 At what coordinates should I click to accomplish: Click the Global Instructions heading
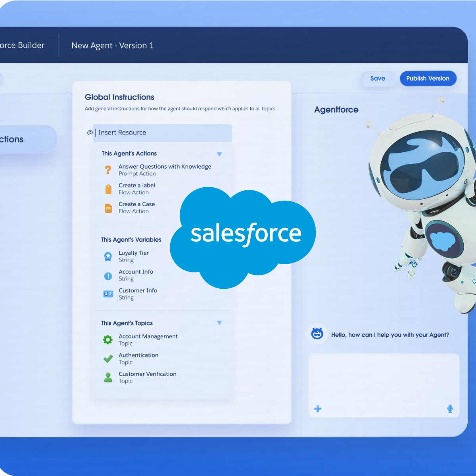(119, 97)
